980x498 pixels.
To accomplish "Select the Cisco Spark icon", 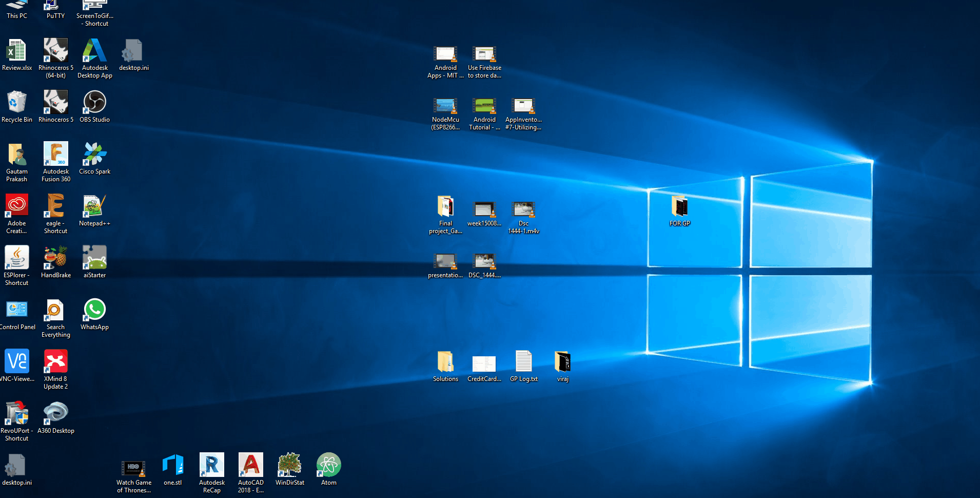I will [x=95, y=159].
